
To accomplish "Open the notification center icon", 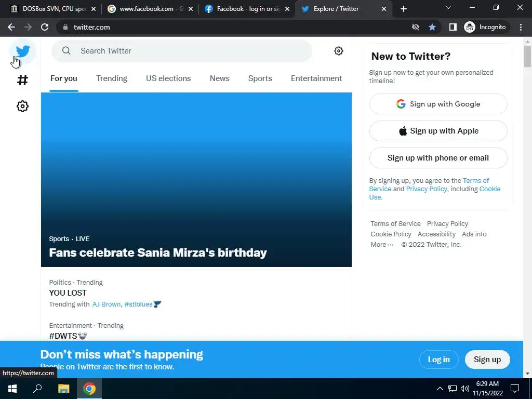I will (x=515, y=389).
